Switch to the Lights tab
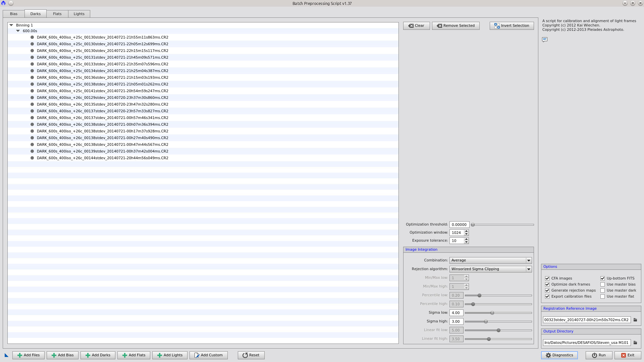Image resolution: width=644 pixels, height=362 pixels. (x=79, y=14)
